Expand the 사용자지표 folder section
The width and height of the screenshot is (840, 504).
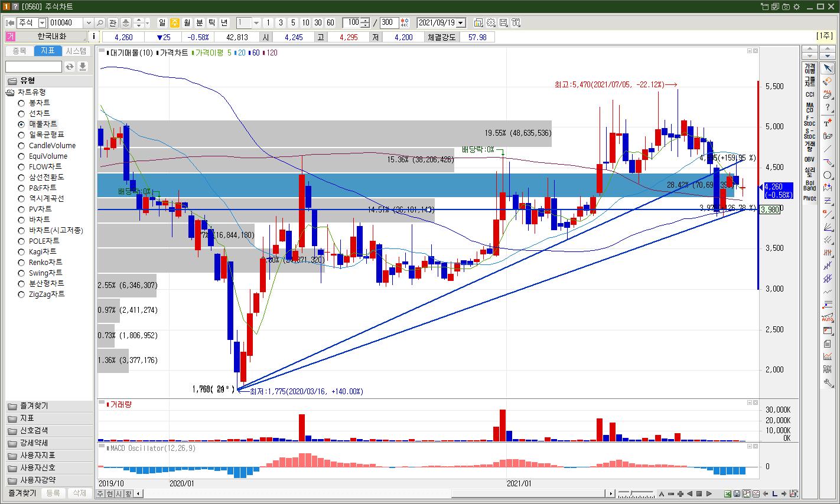[x=49, y=456]
